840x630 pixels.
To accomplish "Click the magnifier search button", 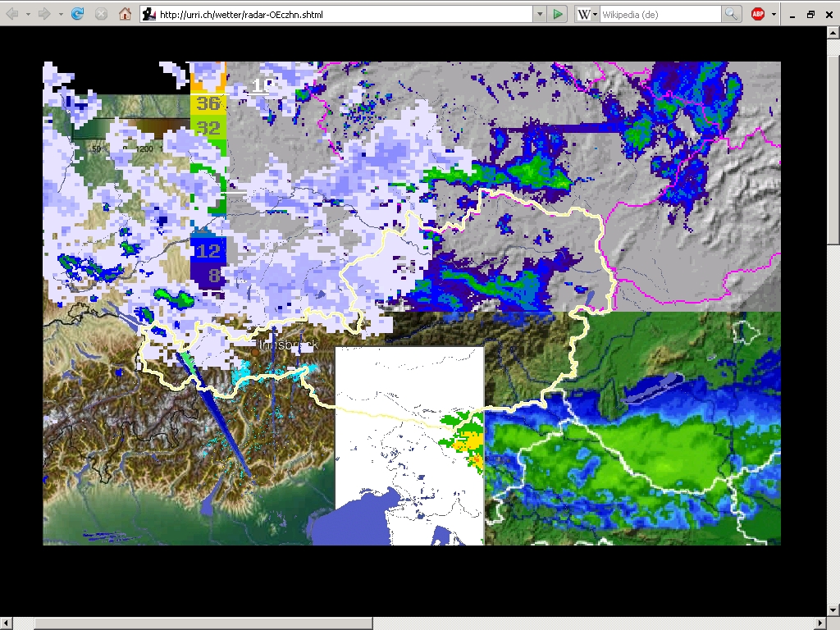I will (x=731, y=15).
